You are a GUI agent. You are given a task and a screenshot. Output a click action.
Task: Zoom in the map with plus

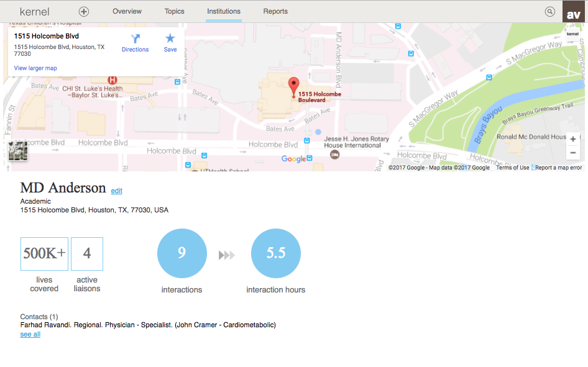(573, 139)
